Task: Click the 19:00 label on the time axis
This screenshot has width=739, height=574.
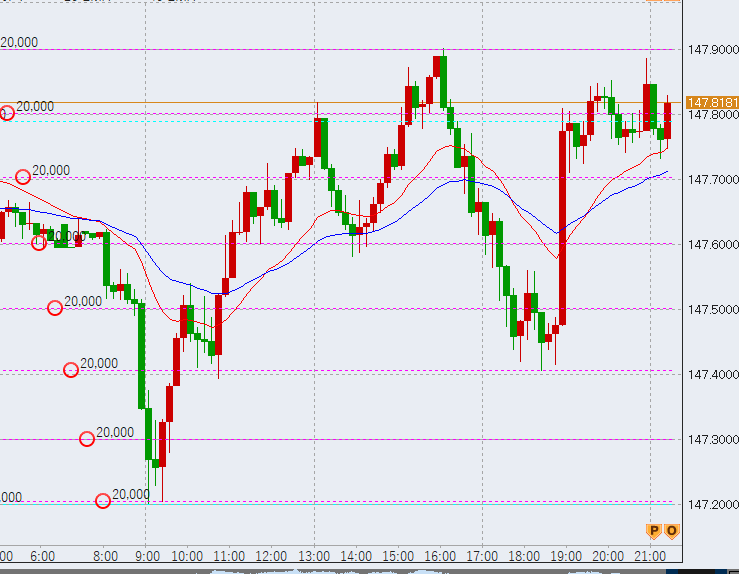Action: tap(564, 555)
